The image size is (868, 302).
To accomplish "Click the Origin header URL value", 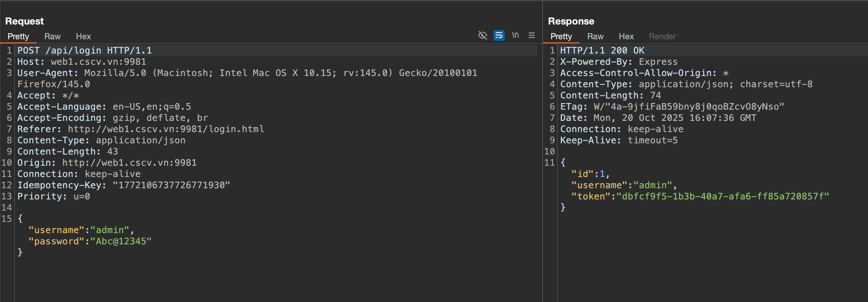I will click(x=129, y=163).
